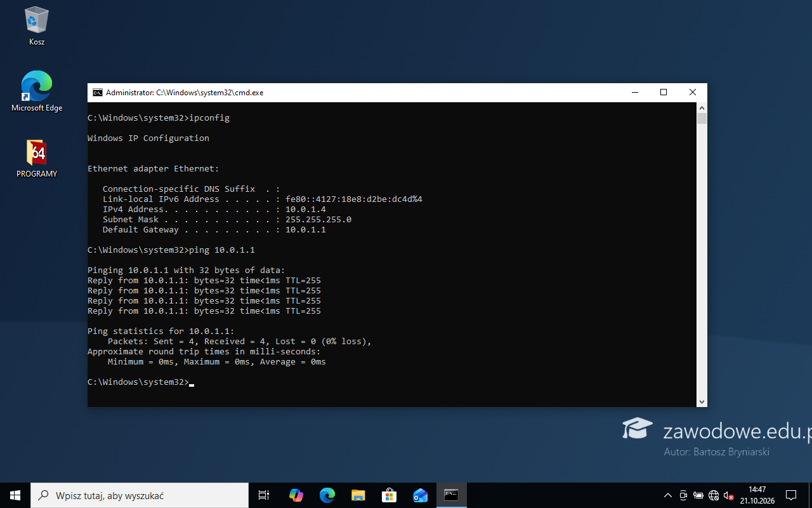This screenshot has width=812, height=508.
Task: Open the network globe tray icon
Action: click(714, 495)
